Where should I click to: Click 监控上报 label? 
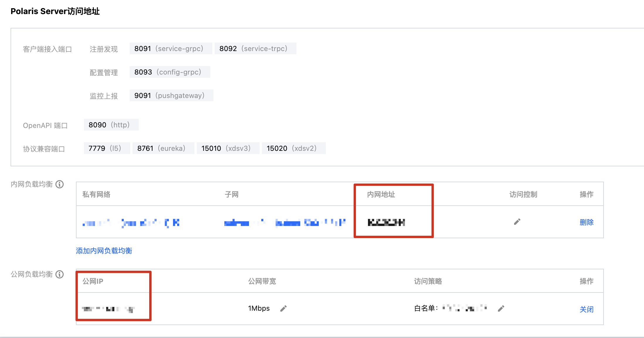[104, 96]
